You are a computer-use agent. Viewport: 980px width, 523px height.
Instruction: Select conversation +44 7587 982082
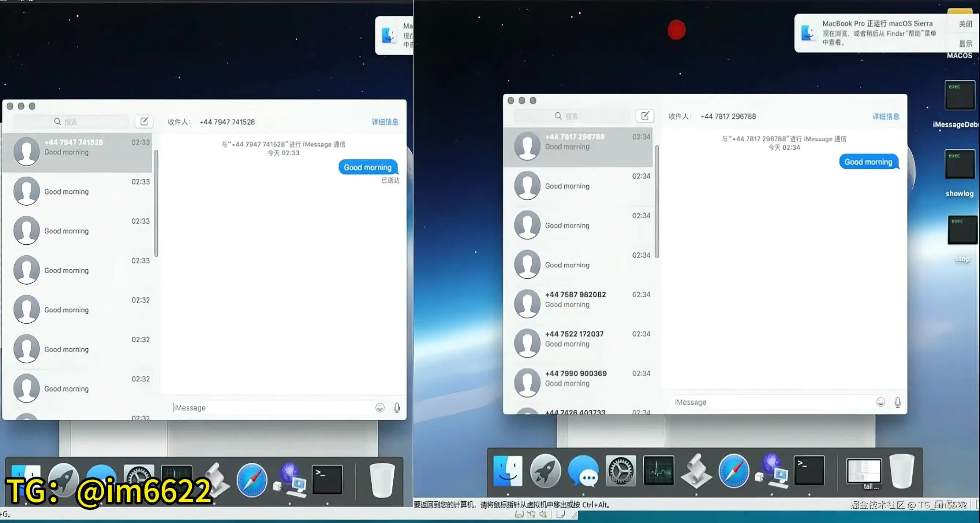coord(578,304)
